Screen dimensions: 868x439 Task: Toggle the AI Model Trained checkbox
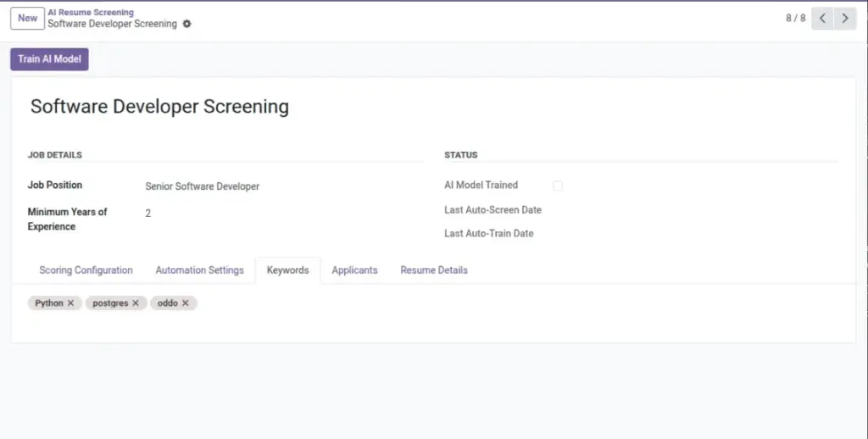(x=558, y=186)
